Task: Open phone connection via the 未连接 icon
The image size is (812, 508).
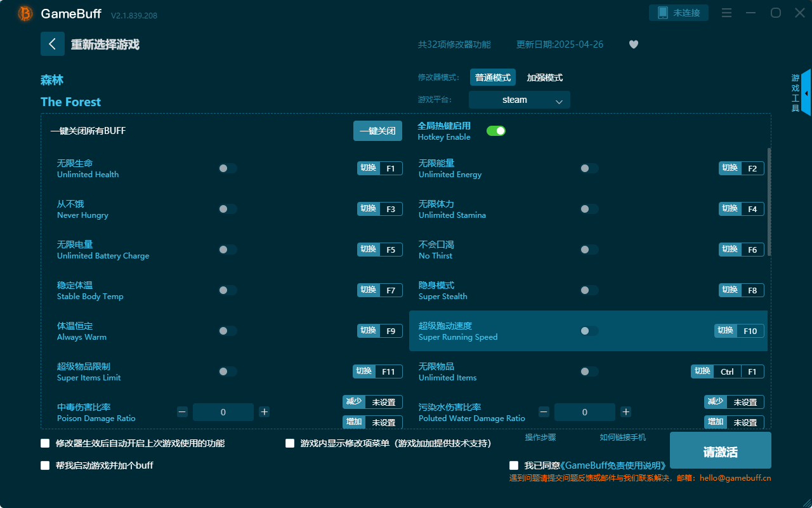Action: [x=678, y=12]
